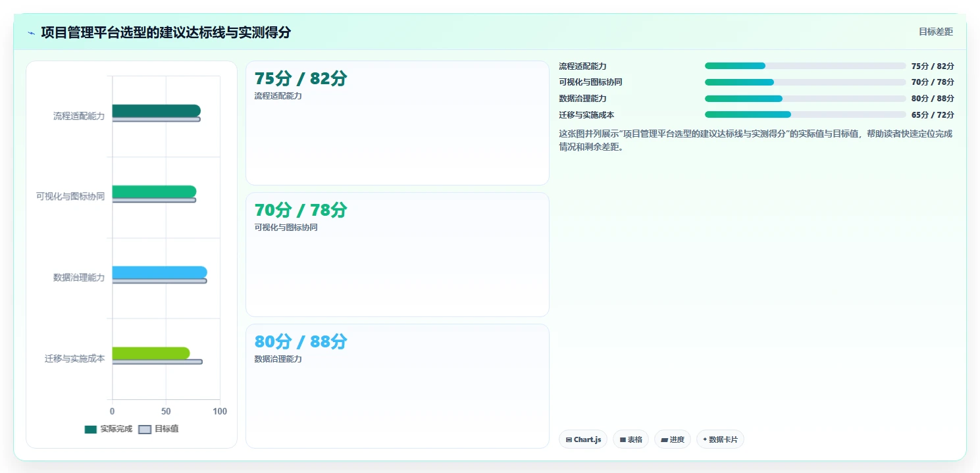The image size is (980, 473).
Task: Select the 75分 / 82分 data card
Action: tap(398, 123)
